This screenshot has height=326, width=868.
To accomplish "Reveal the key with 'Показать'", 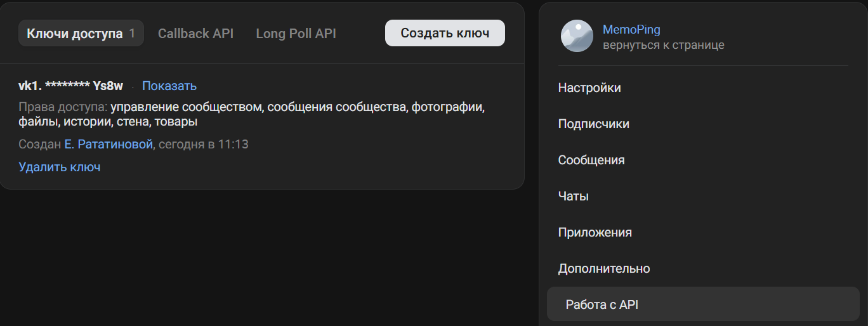I will click(169, 86).
